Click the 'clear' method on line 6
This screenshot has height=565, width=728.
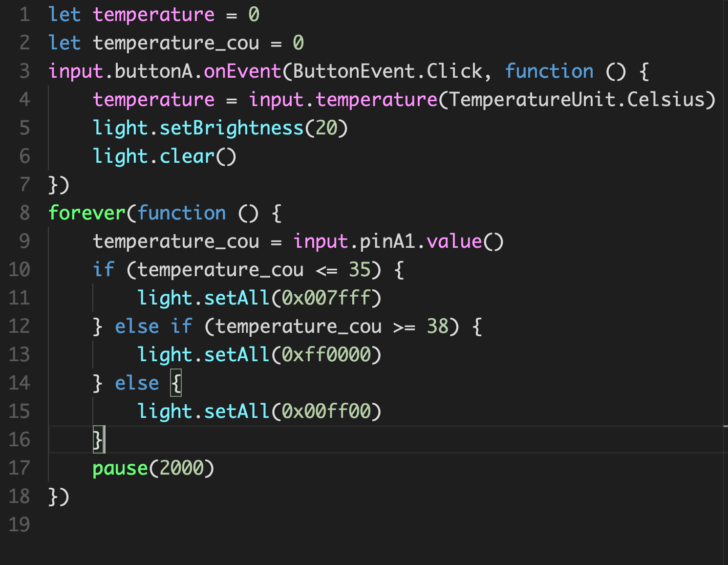click(187, 156)
